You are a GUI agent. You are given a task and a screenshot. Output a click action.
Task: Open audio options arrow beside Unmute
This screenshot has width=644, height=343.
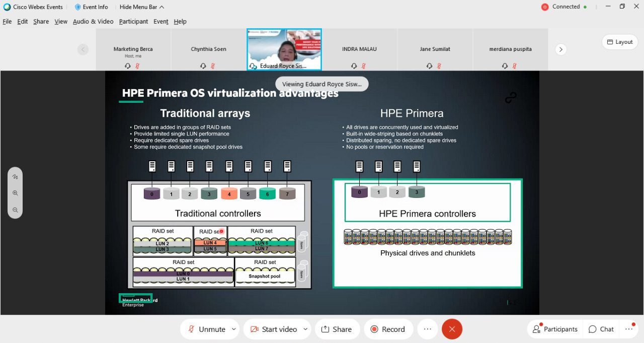(234, 329)
